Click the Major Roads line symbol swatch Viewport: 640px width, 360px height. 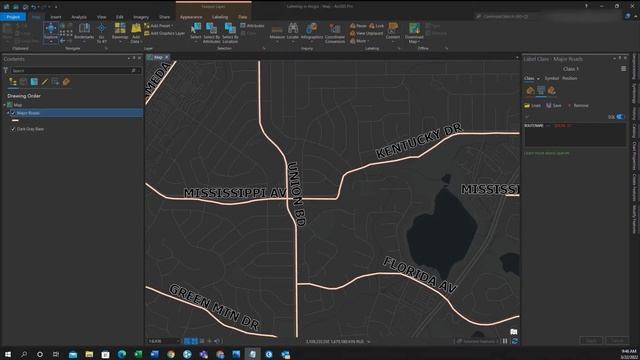[16, 121]
